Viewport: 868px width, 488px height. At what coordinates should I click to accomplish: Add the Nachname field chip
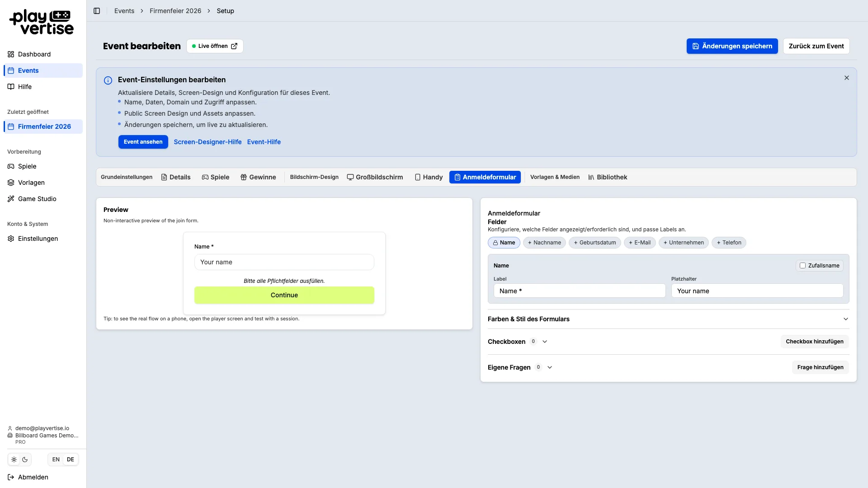(x=544, y=243)
